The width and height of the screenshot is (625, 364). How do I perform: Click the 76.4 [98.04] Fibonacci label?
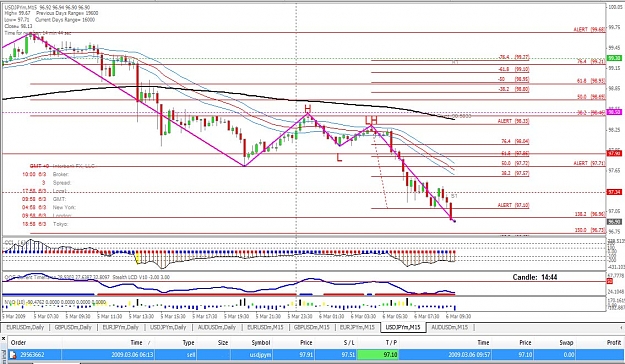(515, 141)
